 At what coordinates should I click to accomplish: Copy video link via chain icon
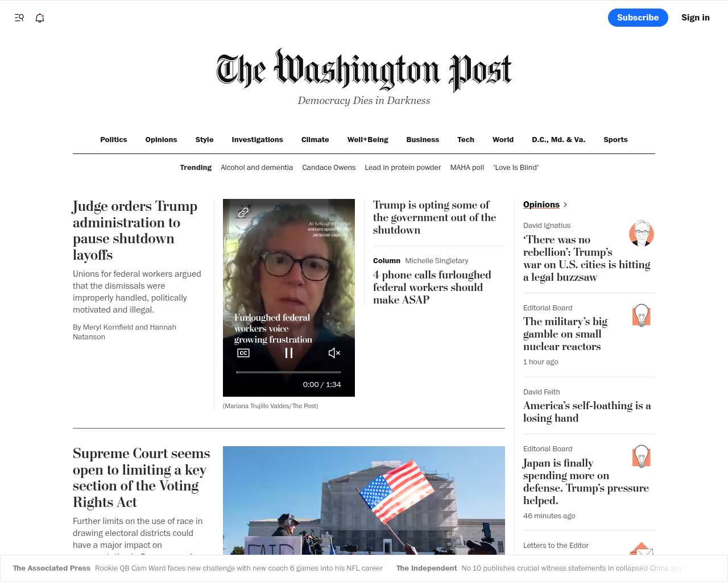243,212
